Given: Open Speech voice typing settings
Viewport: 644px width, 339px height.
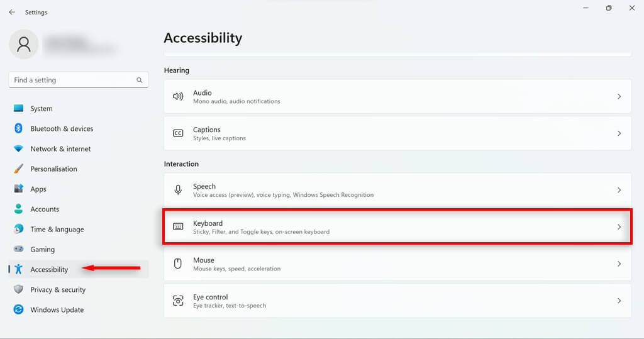Looking at the screenshot, I should tap(396, 190).
